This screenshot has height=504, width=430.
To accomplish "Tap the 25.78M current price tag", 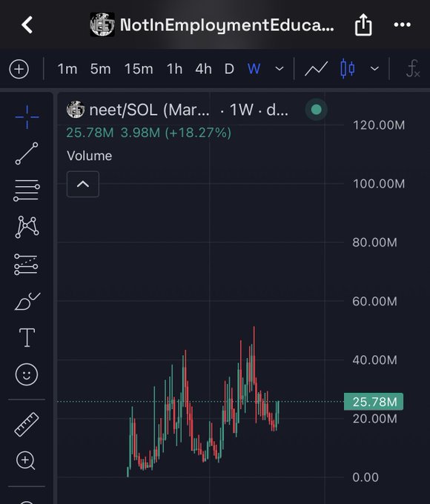I will coord(374,402).
